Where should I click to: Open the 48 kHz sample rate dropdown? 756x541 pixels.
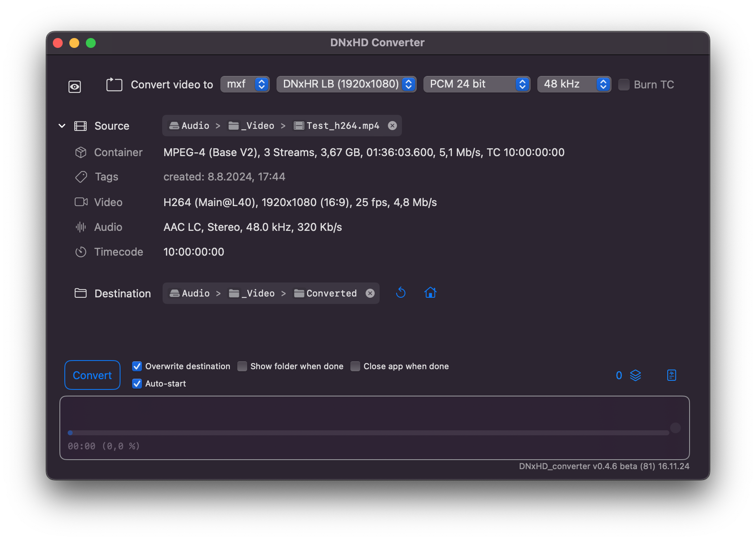coord(574,84)
